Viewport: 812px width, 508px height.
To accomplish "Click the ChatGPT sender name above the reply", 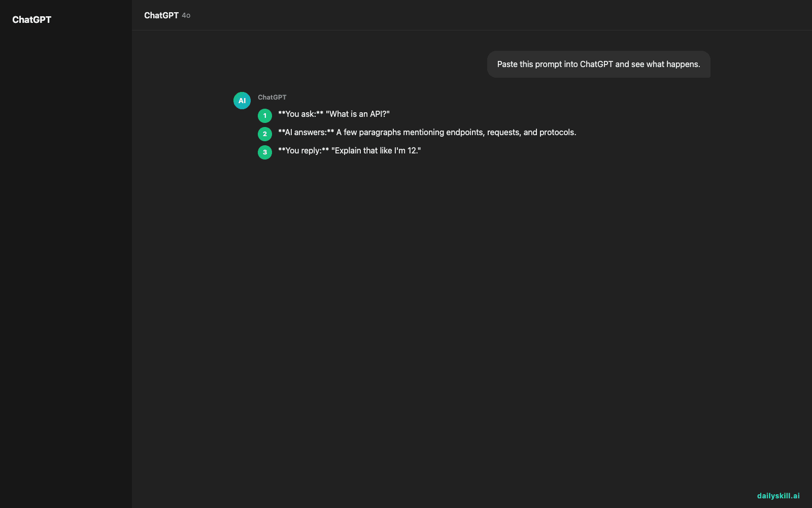I will (x=272, y=97).
